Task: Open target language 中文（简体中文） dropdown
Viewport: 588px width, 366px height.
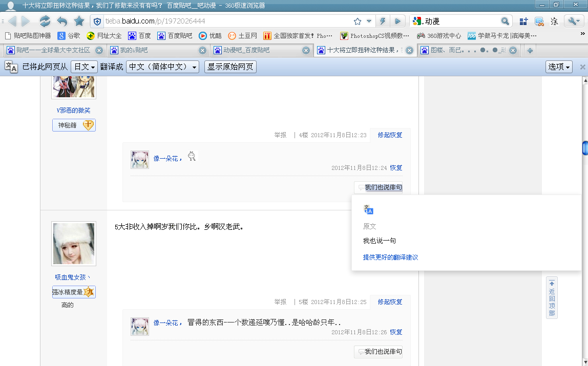Action: coord(162,67)
